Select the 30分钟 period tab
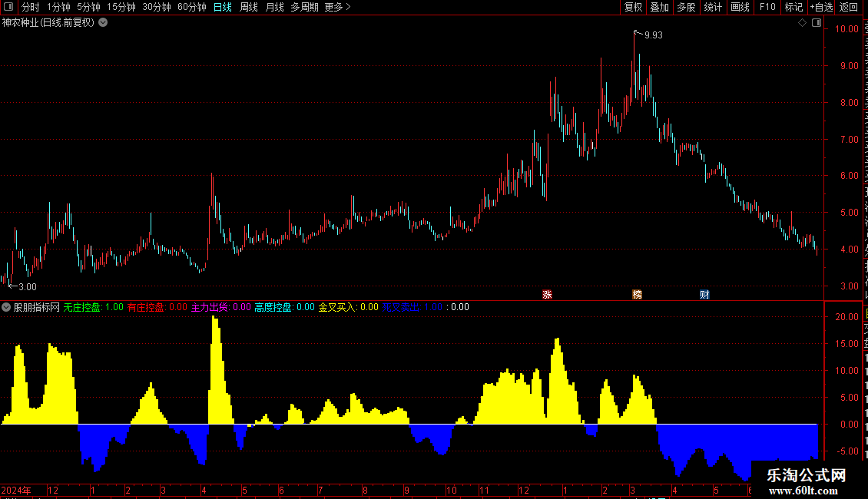This screenshot has height=499, width=868. point(157,7)
